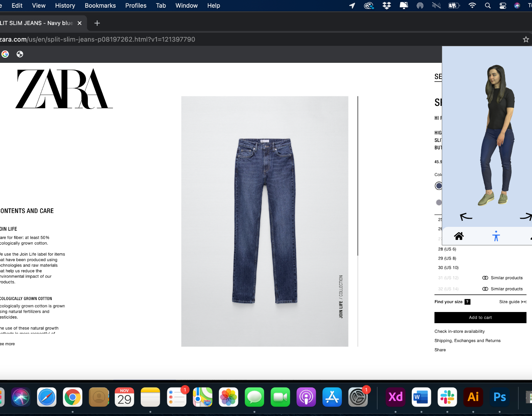
Task: Select size 30 (US 10)
Action: 448,268
